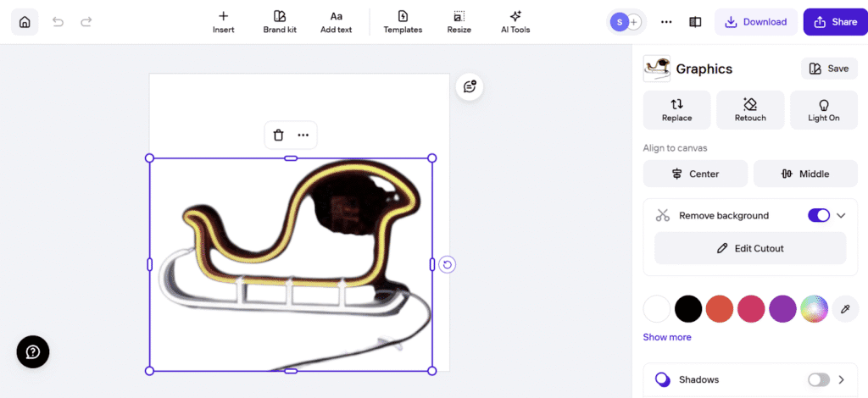Replace the selected graphic
This screenshot has height=398, width=868.
[677, 110]
